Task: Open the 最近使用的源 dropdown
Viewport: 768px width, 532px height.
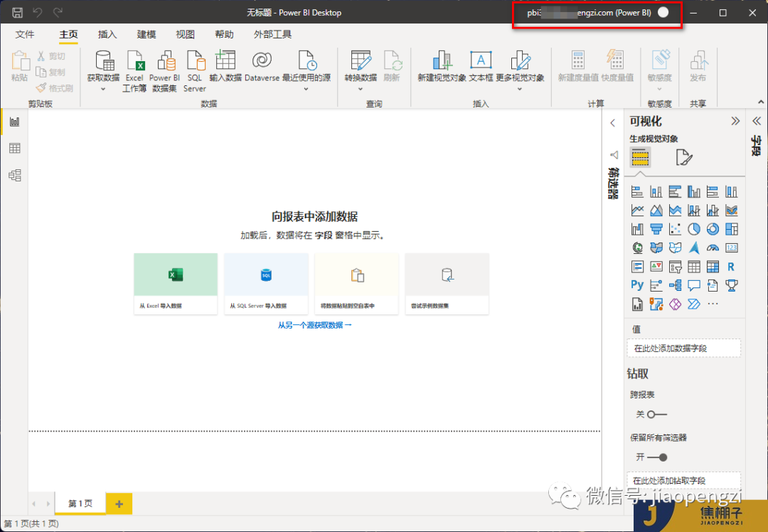Action: pos(306,89)
